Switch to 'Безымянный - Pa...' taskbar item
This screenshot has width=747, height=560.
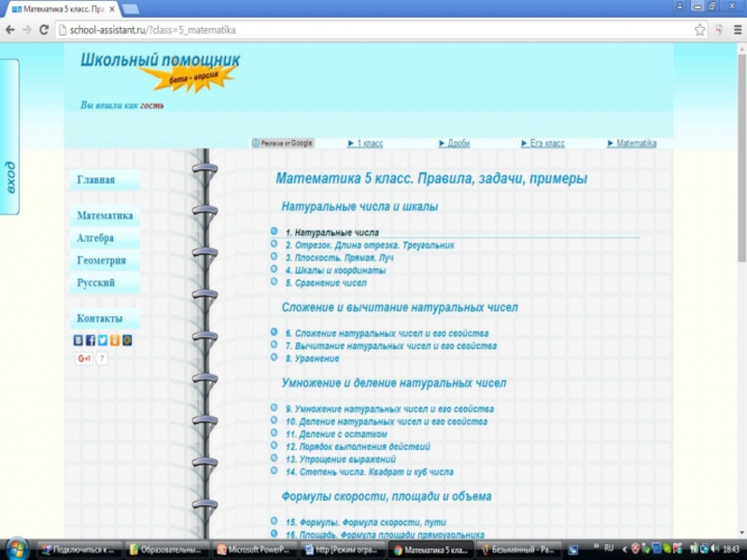[518, 550]
